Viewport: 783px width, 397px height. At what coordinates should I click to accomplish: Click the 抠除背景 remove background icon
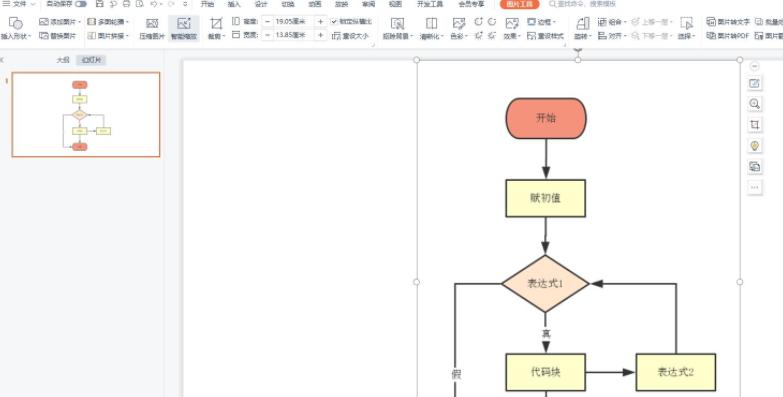coord(397,28)
